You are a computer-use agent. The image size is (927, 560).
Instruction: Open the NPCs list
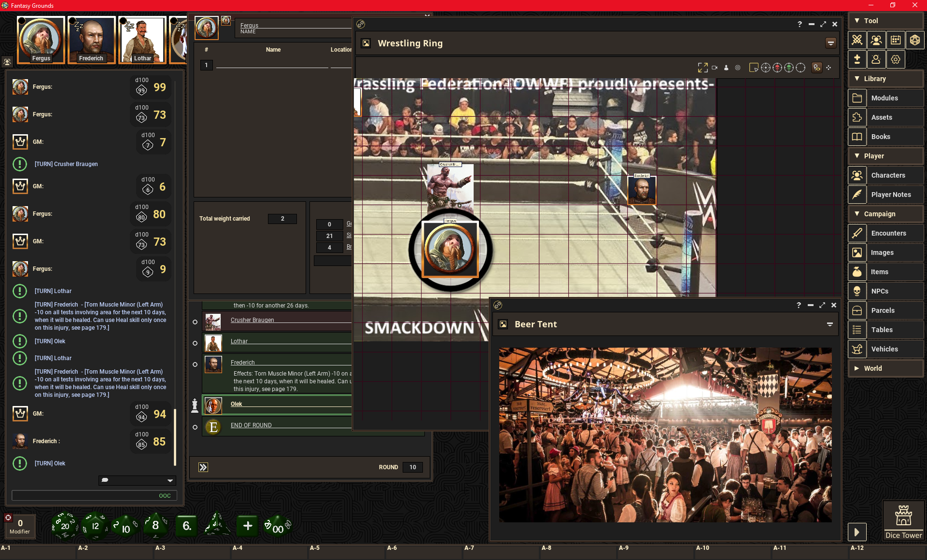click(885, 291)
